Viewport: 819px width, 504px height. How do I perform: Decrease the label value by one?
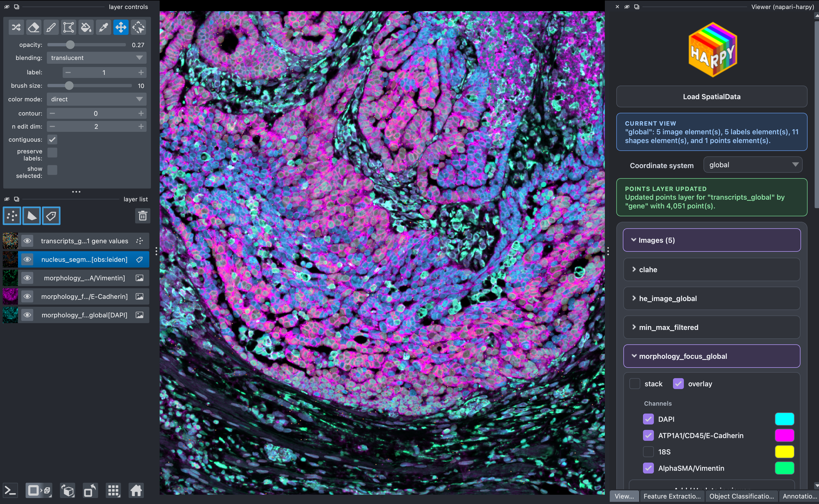click(68, 72)
